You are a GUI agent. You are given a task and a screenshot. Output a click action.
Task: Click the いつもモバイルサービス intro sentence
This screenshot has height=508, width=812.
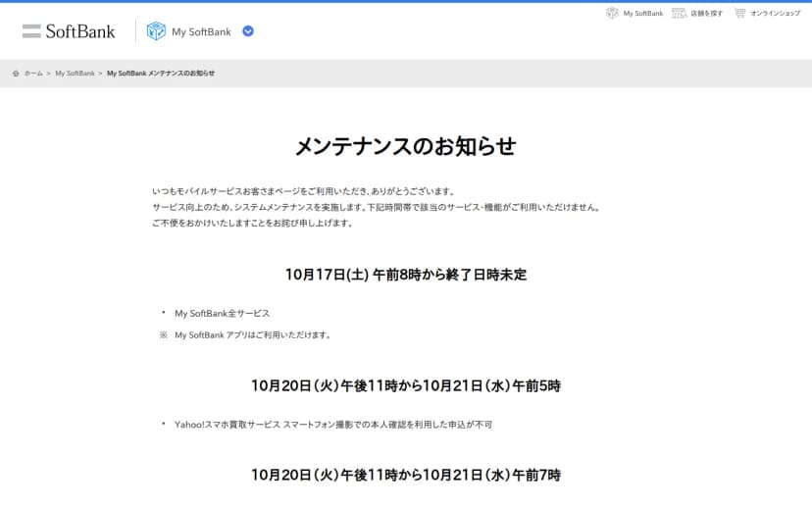[304, 191]
